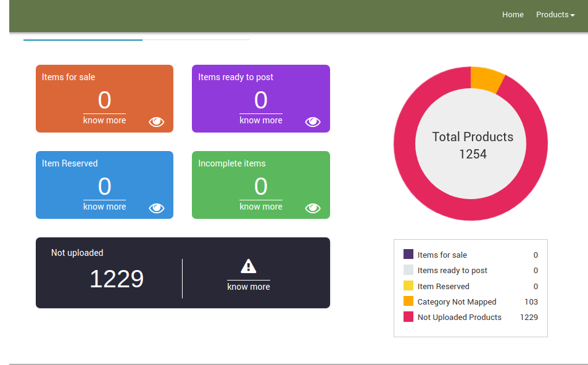Click the gray Items ready to post legend swatch
Image resolution: width=588 pixels, height=365 pixels.
click(408, 270)
